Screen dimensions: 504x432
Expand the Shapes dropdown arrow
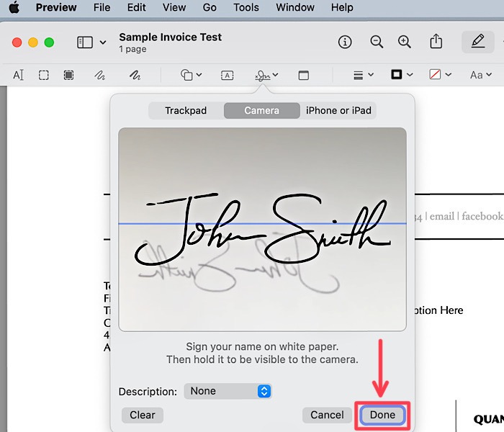click(x=199, y=75)
